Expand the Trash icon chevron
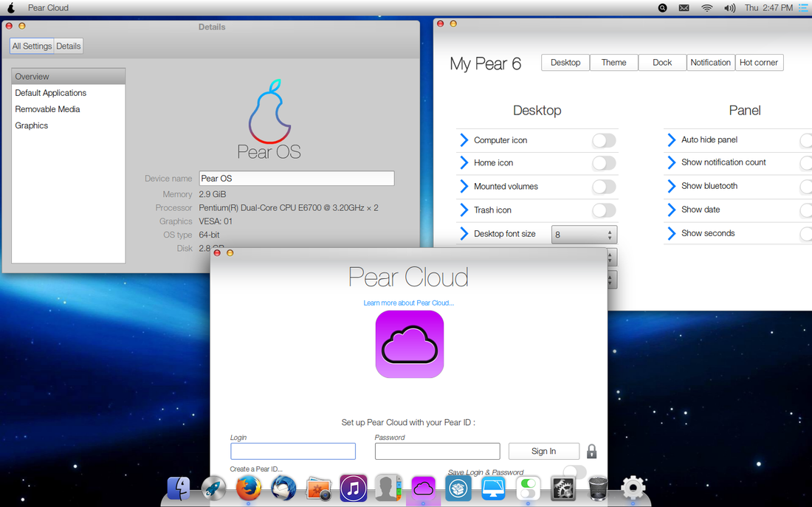Viewport: 812px width, 507px height. pos(464,210)
